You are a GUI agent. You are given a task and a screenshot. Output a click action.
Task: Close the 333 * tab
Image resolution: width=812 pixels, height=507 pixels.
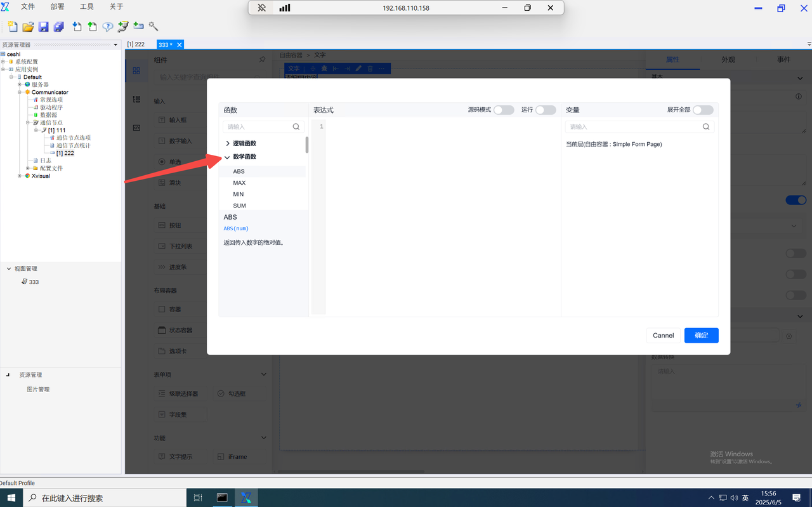(180, 44)
